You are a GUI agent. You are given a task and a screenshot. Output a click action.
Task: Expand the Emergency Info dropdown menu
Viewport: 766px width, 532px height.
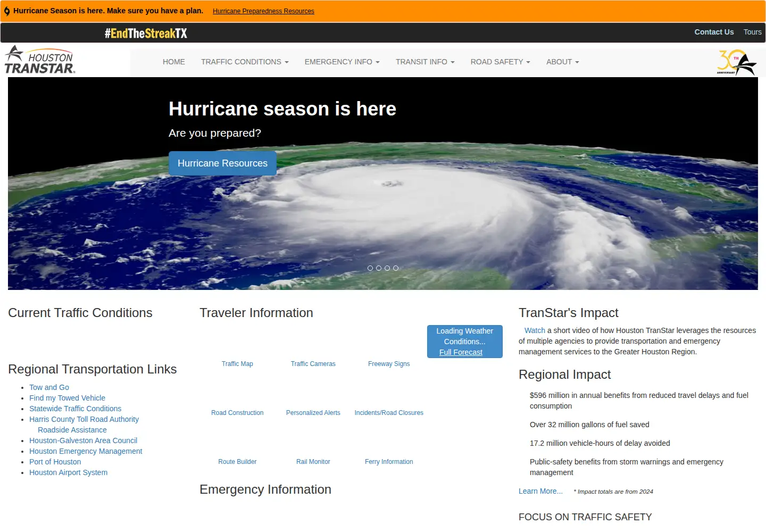342,62
